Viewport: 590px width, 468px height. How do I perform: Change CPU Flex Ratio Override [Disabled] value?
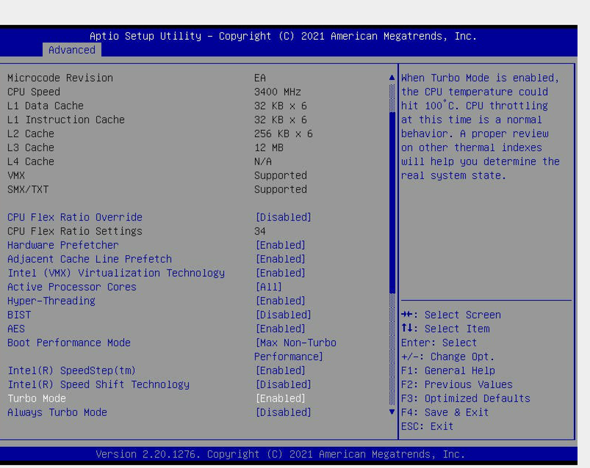(x=283, y=217)
